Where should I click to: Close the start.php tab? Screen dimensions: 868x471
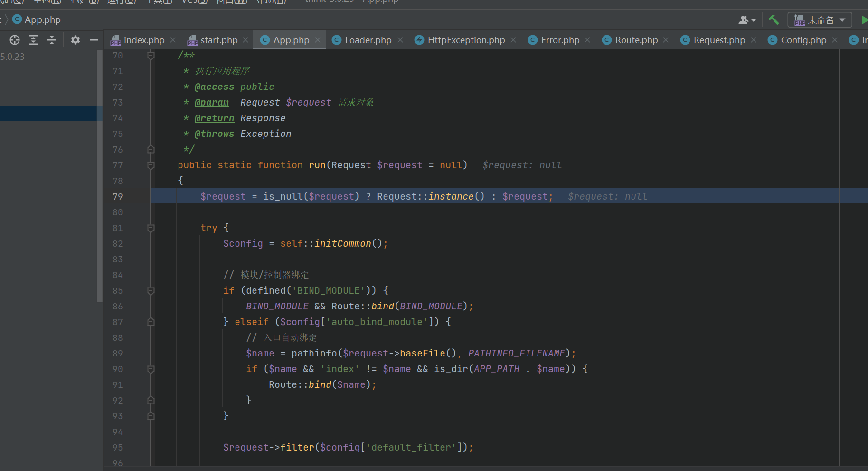click(x=245, y=40)
